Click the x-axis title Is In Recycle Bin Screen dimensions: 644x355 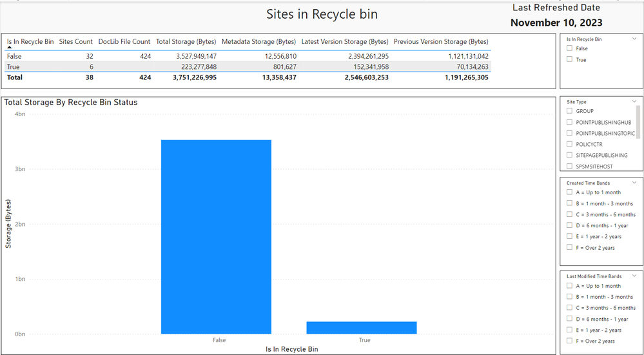pos(291,349)
